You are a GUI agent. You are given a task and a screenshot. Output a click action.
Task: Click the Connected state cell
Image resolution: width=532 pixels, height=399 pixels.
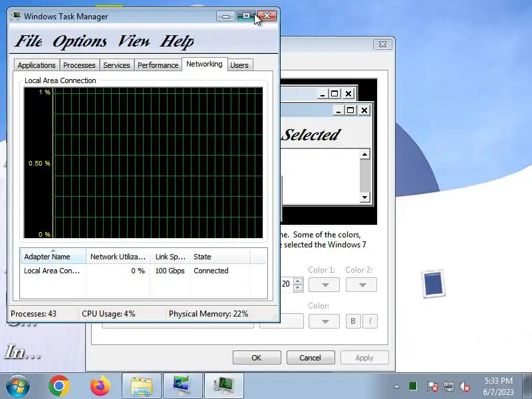tap(211, 271)
